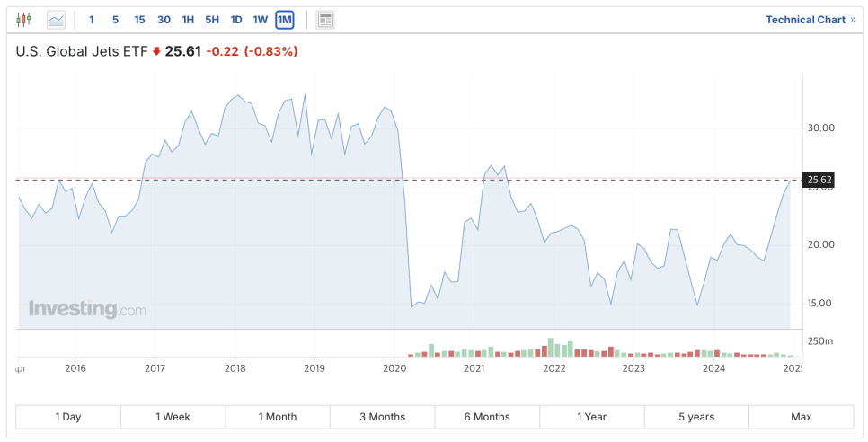Click the -0.22 (-0.83%) change value

tap(252, 51)
